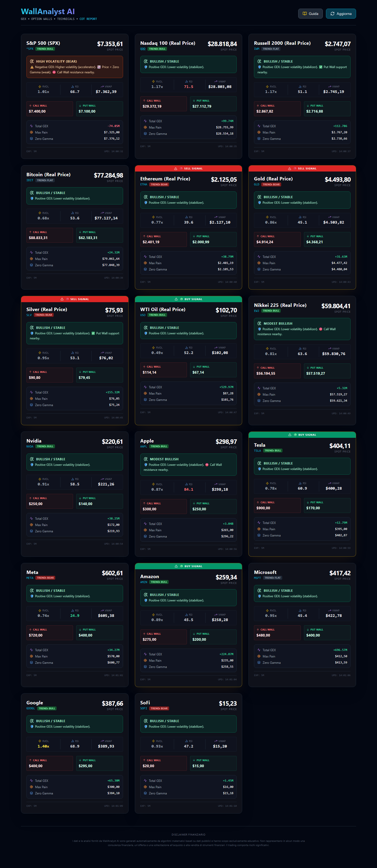This screenshot has height=868, width=377.
Task: Click the Total GEX pulse icon on Ethereum card
Action: tap(145, 257)
